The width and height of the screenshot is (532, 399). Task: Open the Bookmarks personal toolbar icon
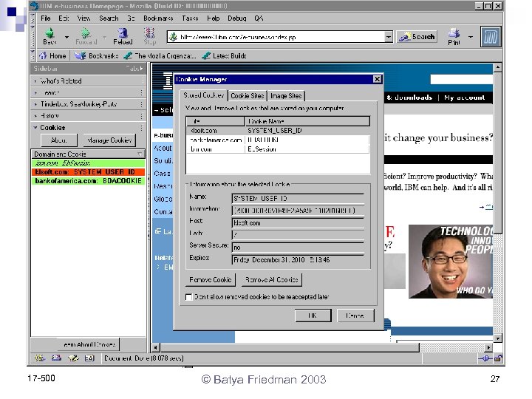81,55
